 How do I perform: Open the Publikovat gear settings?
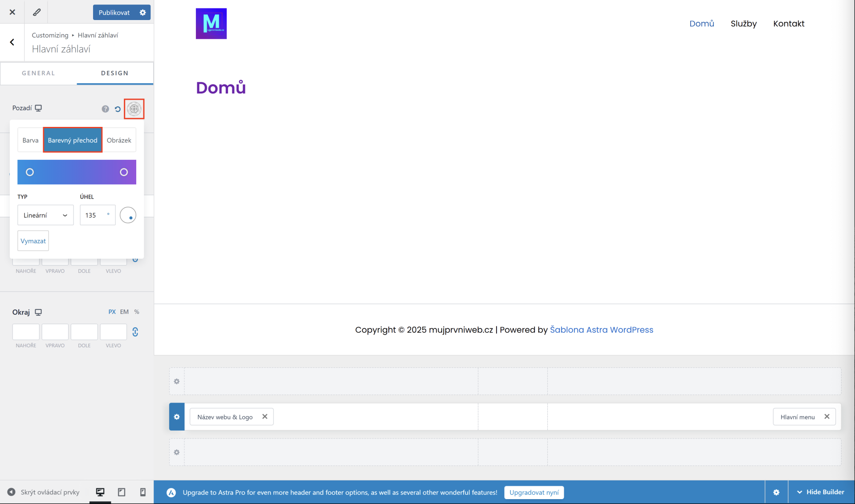pos(143,12)
